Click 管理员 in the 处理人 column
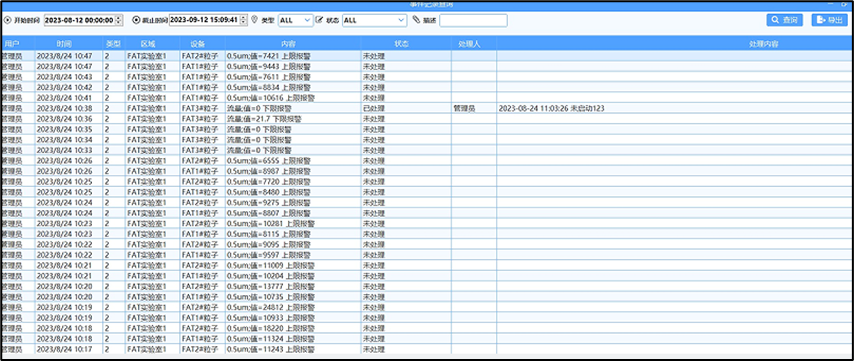This screenshot has height=361, width=854. tap(473, 108)
